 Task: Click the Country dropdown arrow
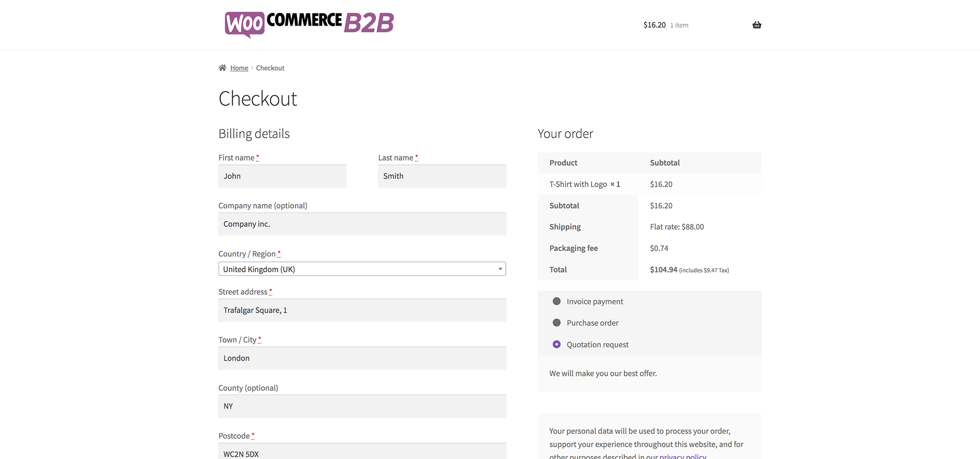pyautogui.click(x=500, y=269)
